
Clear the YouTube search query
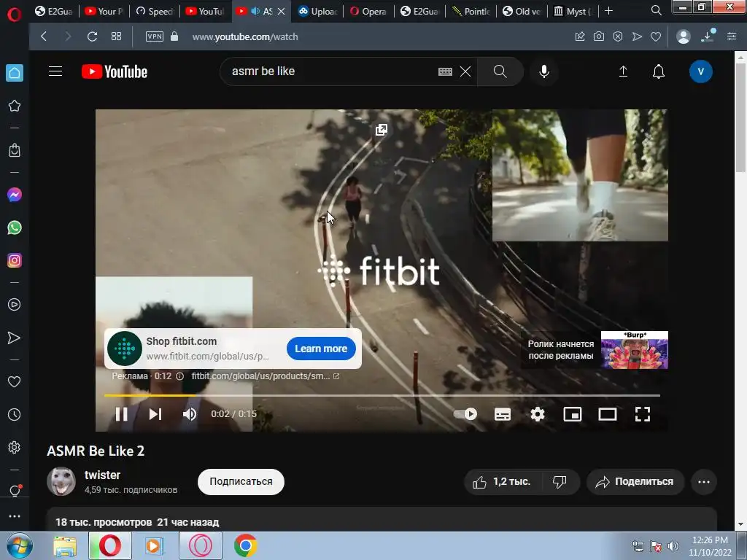click(x=465, y=71)
